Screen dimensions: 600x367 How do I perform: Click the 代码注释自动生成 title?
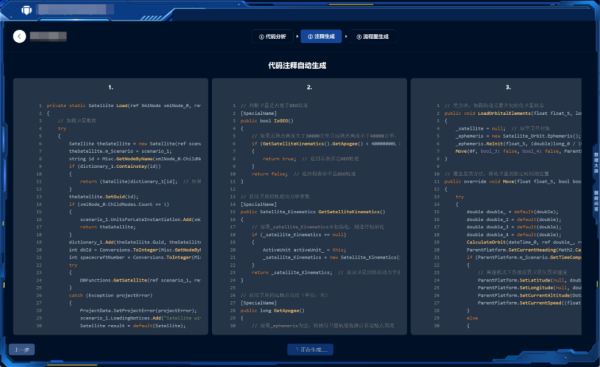297,65
